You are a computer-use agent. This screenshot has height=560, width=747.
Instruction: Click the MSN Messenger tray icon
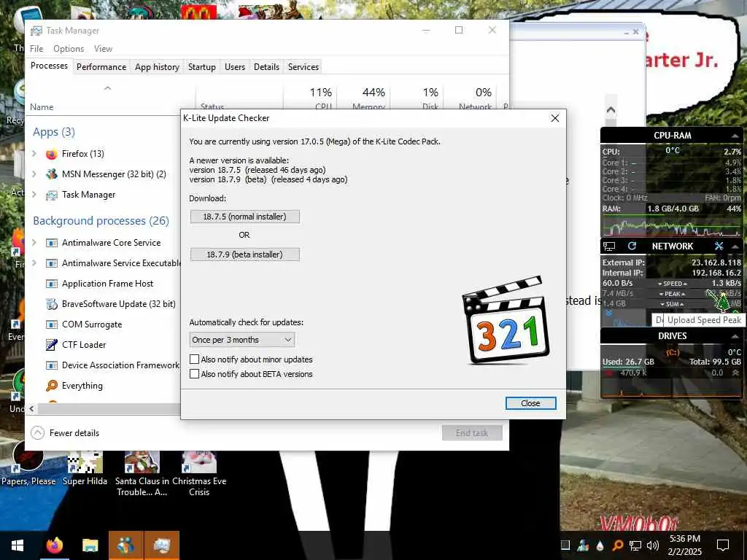(583, 545)
